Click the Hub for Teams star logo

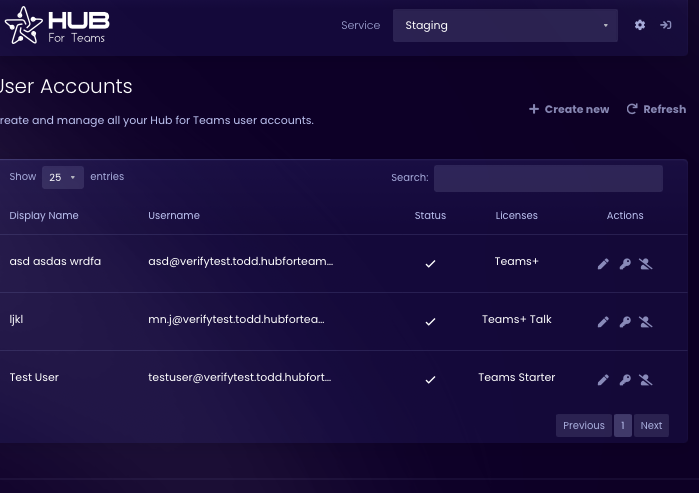pos(23,26)
